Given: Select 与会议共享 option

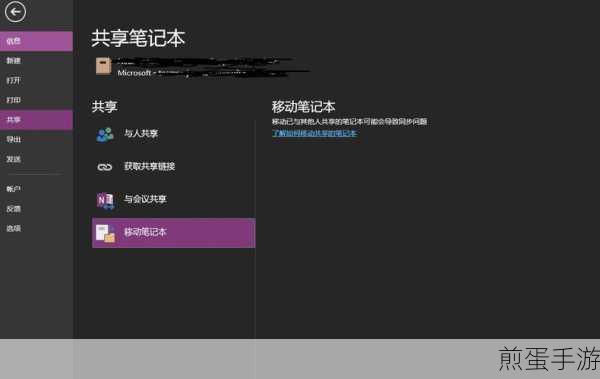Looking at the screenshot, I should click(173, 199).
